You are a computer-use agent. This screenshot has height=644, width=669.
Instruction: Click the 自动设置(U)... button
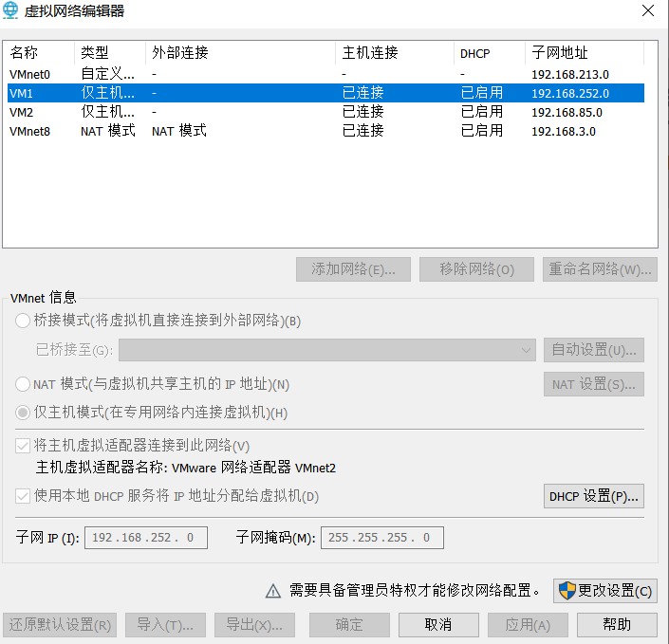tap(593, 350)
